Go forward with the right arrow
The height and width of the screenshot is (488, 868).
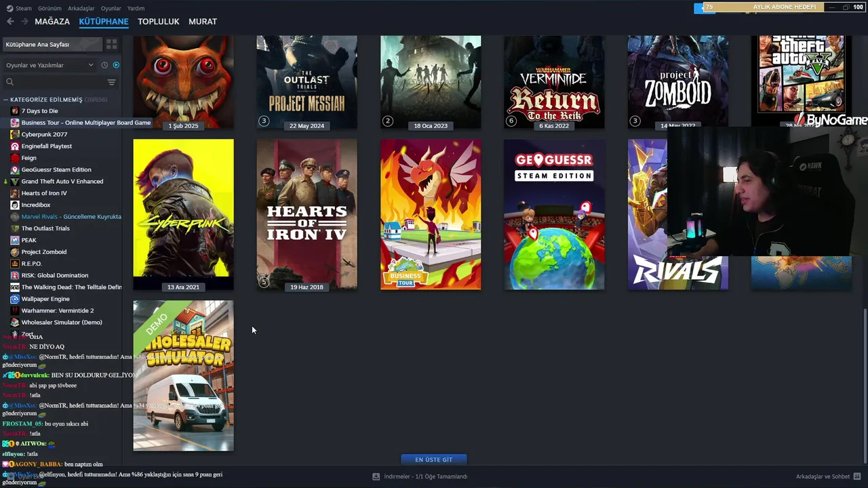(x=24, y=22)
